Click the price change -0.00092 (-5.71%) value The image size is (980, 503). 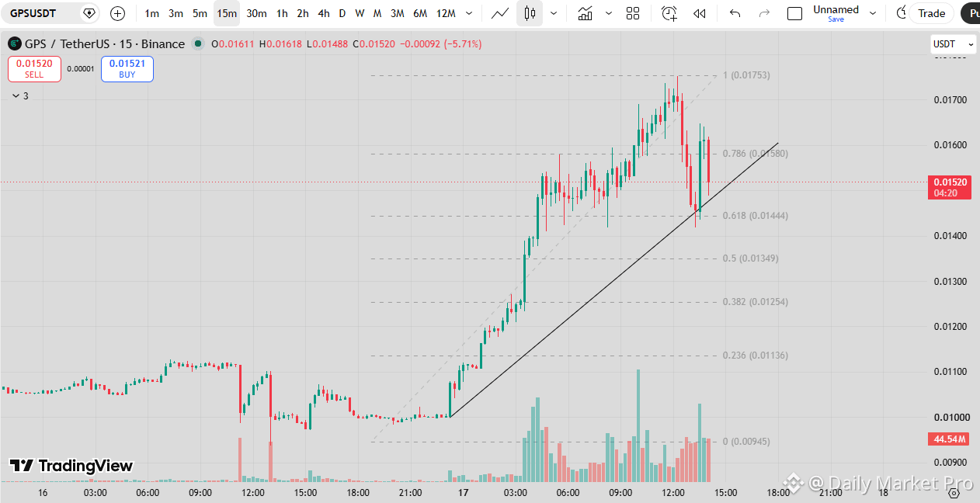pos(440,44)
